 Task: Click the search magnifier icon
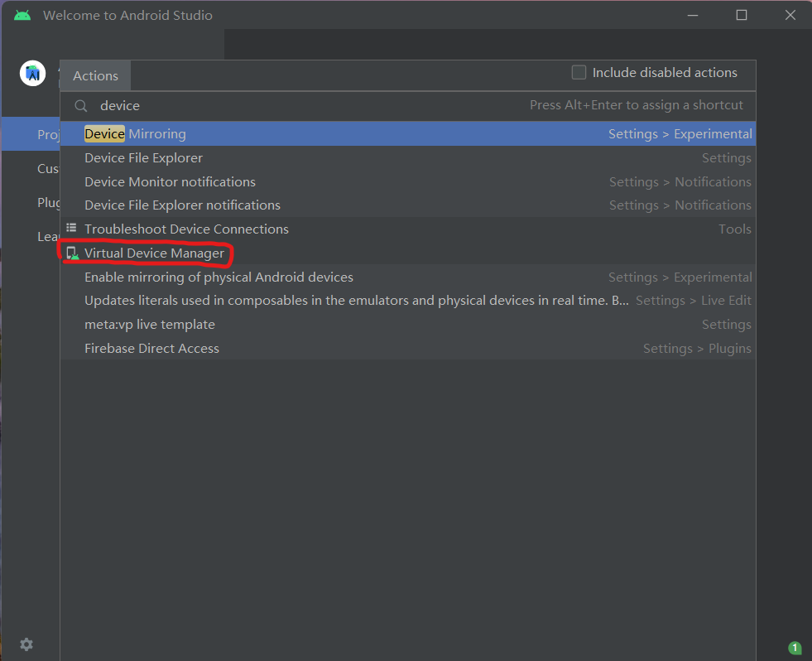coord(81,106)
